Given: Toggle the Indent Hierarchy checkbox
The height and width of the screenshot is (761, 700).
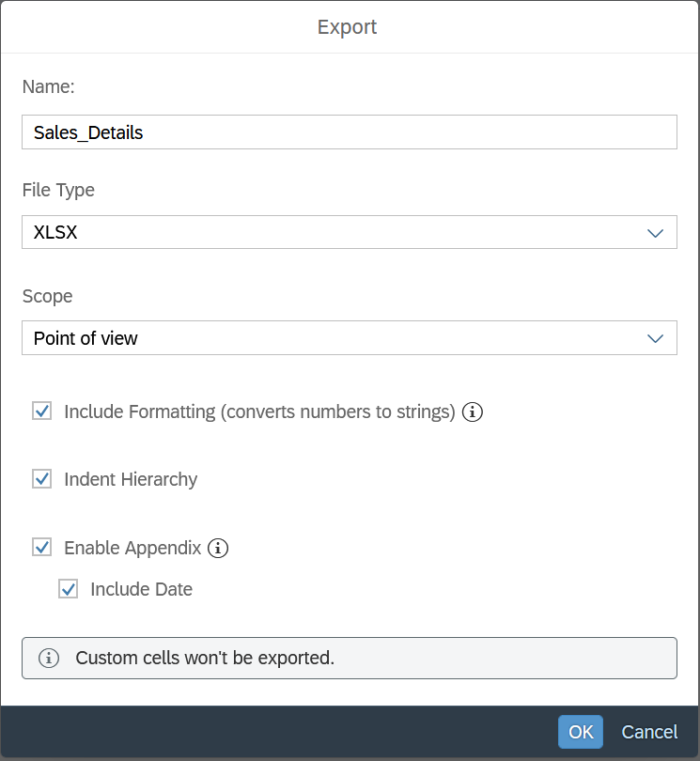Looking at the screenshot, I should (x=41, y=479).
